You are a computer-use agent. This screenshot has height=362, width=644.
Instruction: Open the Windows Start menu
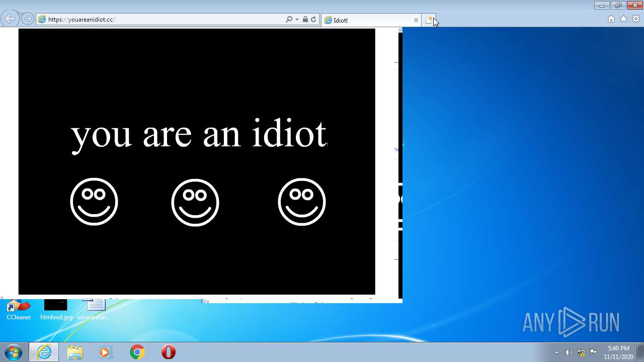14,352
